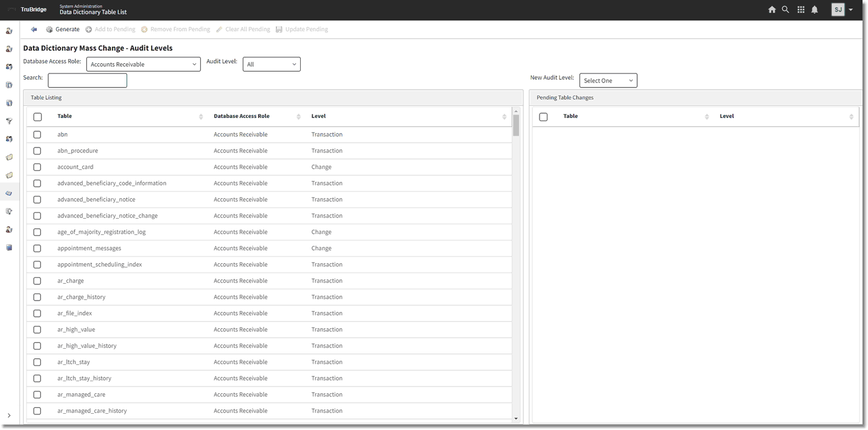Open the Database Access Role dropdown
This screenshot has height=430, width=868.
[x=143, y=64]
